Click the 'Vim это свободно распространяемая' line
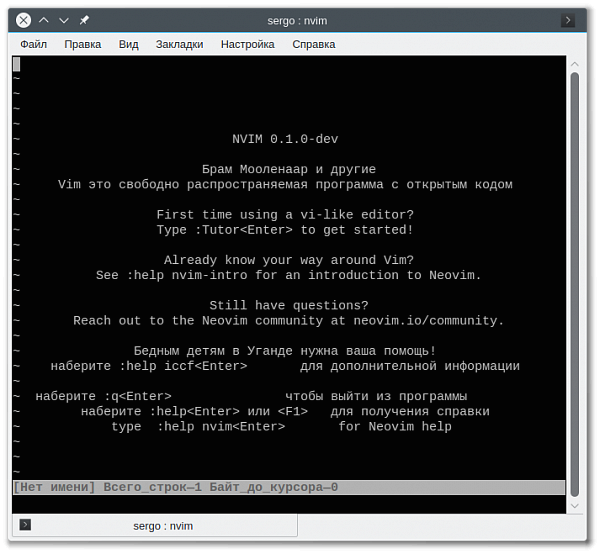This screenshot has width=600, height=554. coord(285,184)
